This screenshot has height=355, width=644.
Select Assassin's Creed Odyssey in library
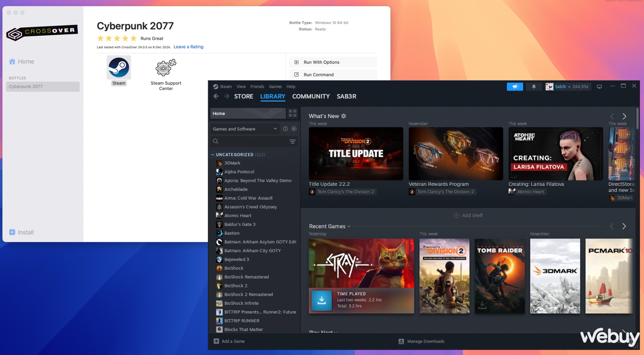coord(250,207)
